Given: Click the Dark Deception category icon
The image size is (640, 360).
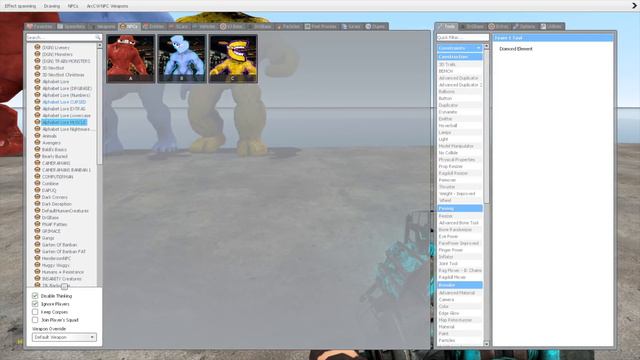Looking at the screenshot, I should (37, 204).
